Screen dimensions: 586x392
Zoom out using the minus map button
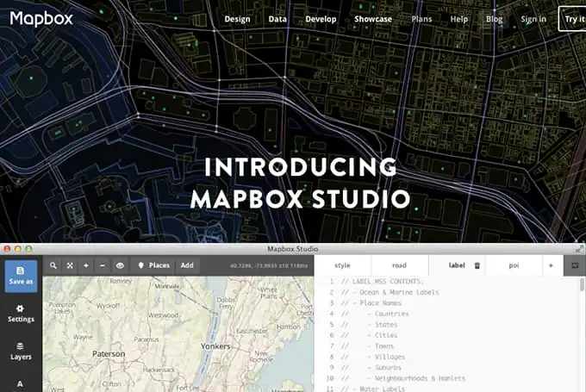(x=103, y=266)
